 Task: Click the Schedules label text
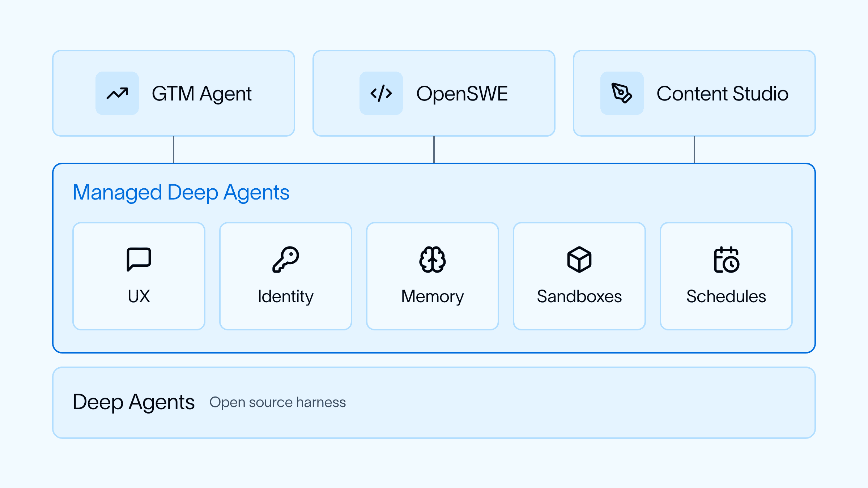tap(726, 296)
